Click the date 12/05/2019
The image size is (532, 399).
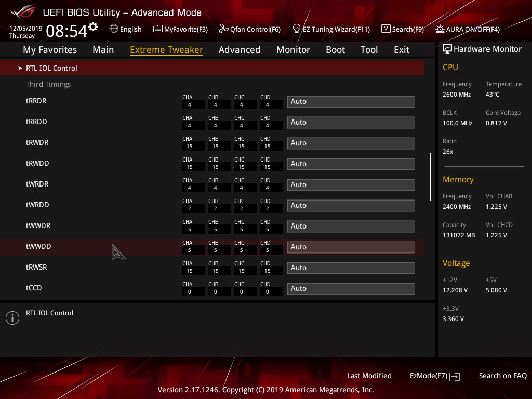(x=26, y=29)
